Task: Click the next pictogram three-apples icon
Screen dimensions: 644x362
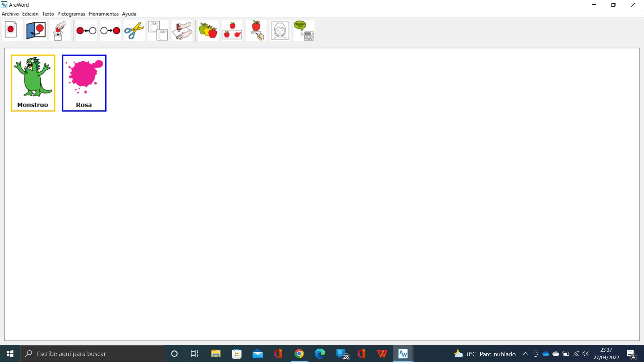Action: pyautogui.click(x=208, y=31)
